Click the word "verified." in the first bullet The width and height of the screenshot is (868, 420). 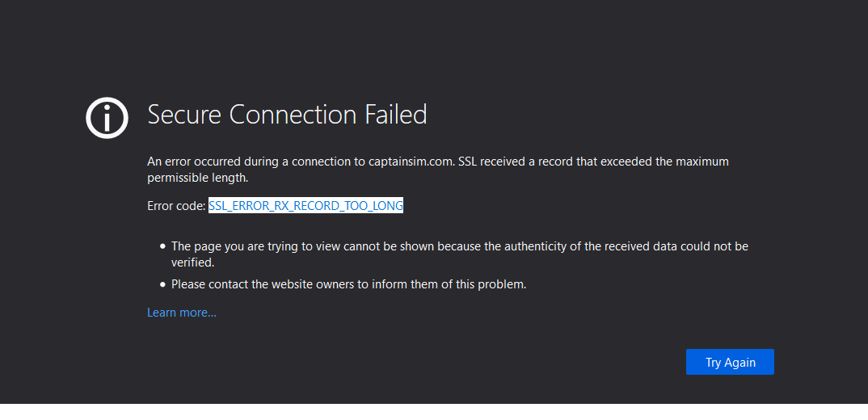click(x=194, y=262)
